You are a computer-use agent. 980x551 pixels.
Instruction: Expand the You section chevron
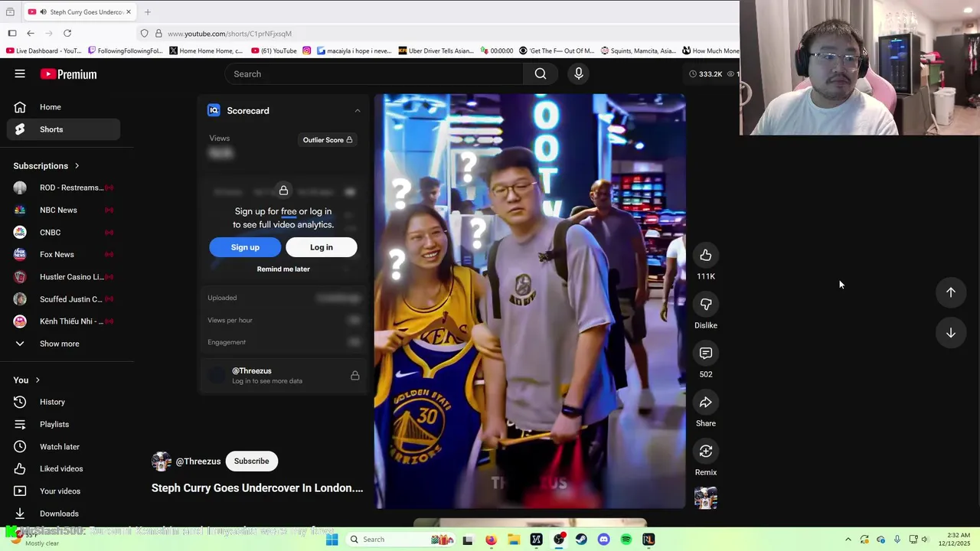(37, 380)
